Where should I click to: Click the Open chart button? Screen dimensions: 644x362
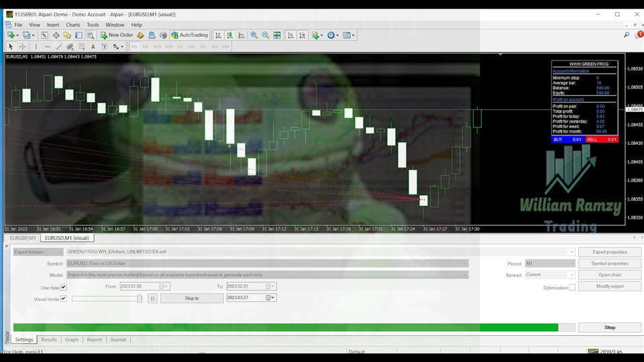(610, 275)
